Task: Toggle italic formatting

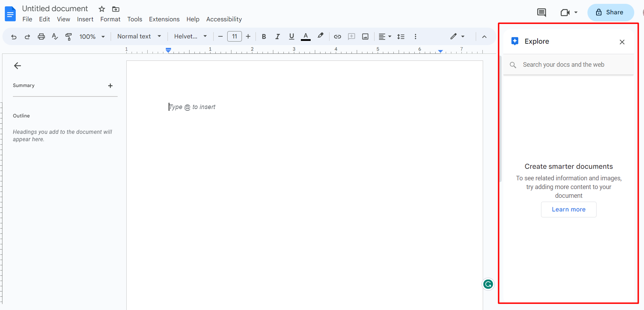Action: 277,37
